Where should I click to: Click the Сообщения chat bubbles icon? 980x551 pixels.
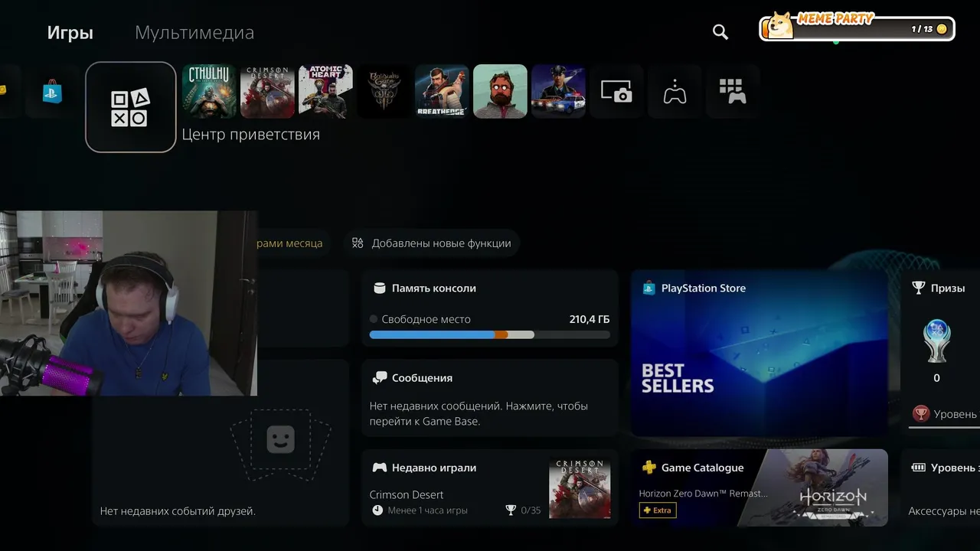[x=379, y=378]
